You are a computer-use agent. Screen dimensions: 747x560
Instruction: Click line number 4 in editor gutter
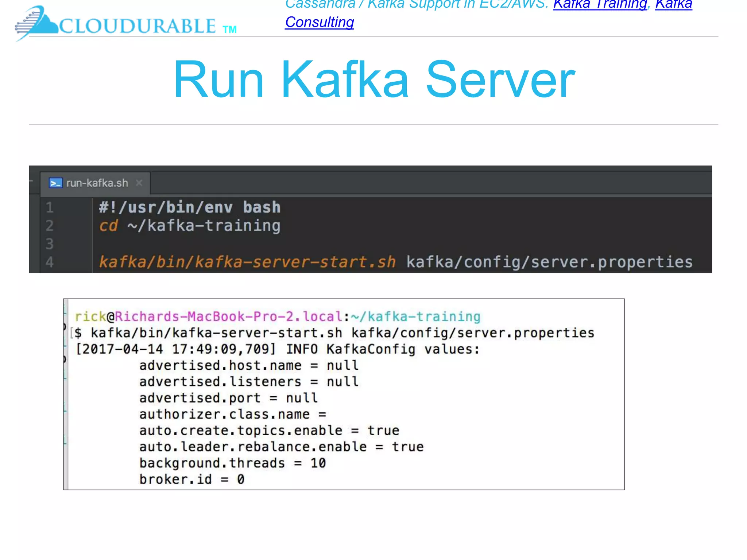click(x=50, y=262)
